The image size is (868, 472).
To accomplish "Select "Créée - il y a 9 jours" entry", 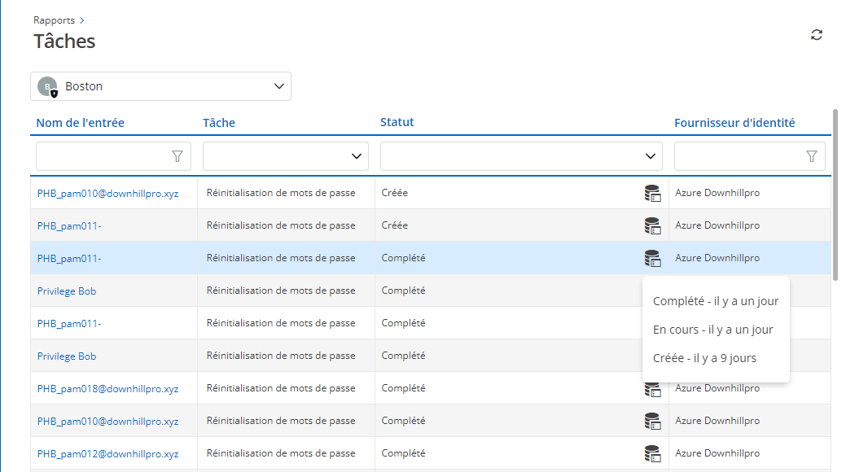I will (x=704, y=357).
